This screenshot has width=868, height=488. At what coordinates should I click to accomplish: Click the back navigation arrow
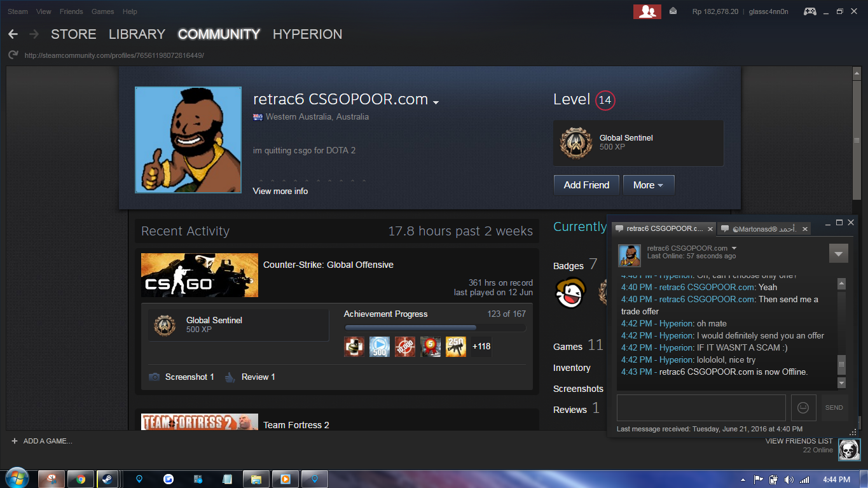13,34
